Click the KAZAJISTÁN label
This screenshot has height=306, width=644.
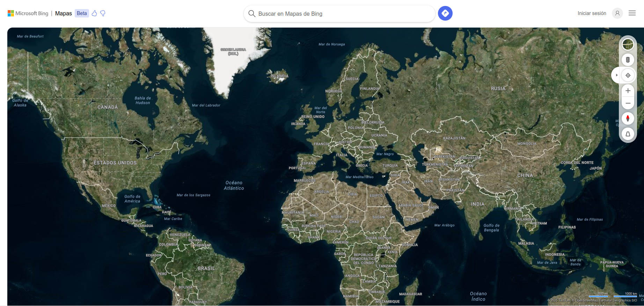454,138
